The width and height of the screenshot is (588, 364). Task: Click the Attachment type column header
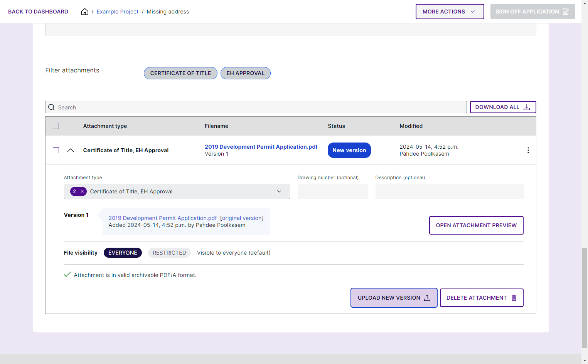point(105,126)
